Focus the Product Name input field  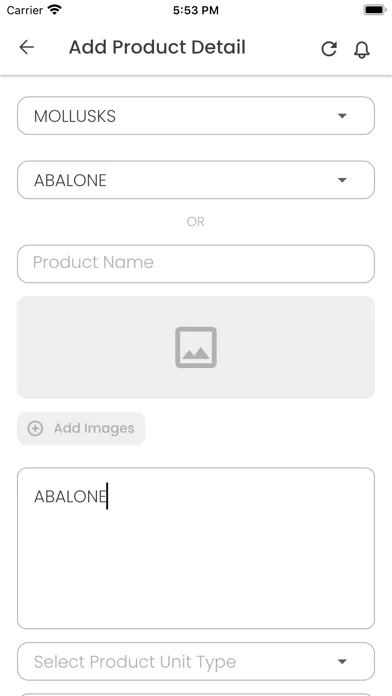click(x=196, y=264)
